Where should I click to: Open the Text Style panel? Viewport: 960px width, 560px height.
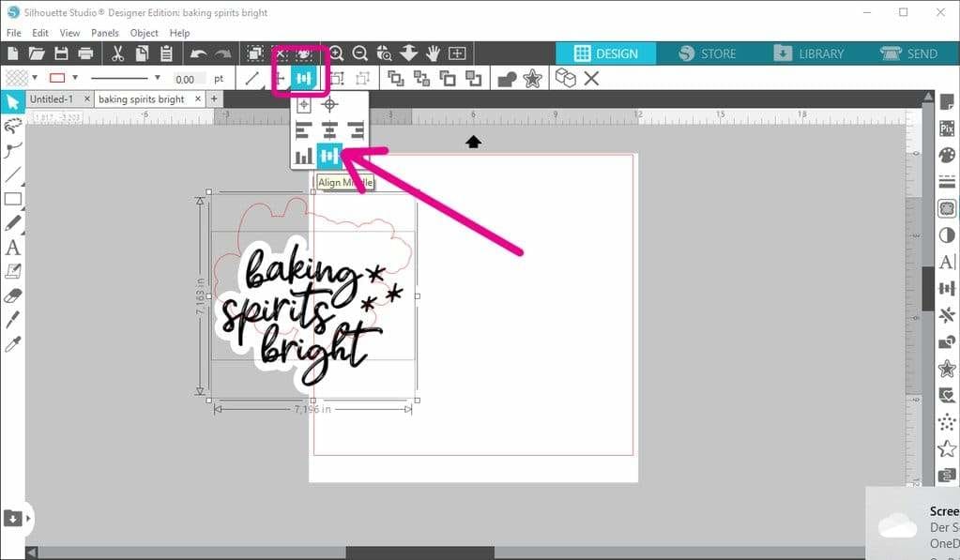pos(947,262)
